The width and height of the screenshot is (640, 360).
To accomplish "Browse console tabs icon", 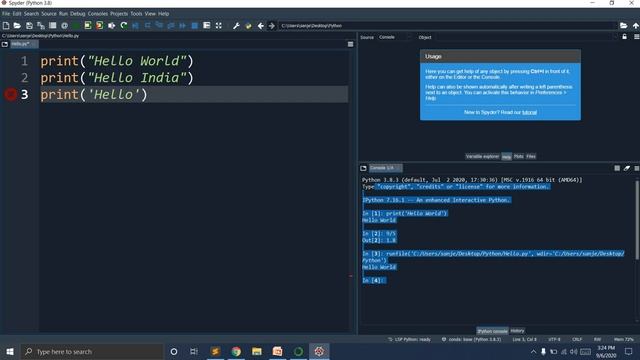I will [363, 168].
